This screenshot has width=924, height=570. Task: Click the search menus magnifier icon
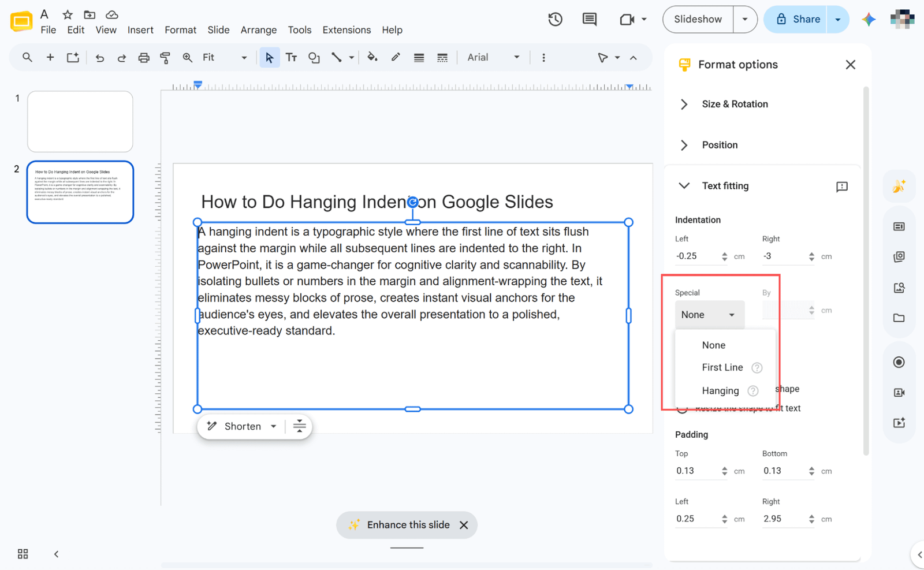point(27,58)
